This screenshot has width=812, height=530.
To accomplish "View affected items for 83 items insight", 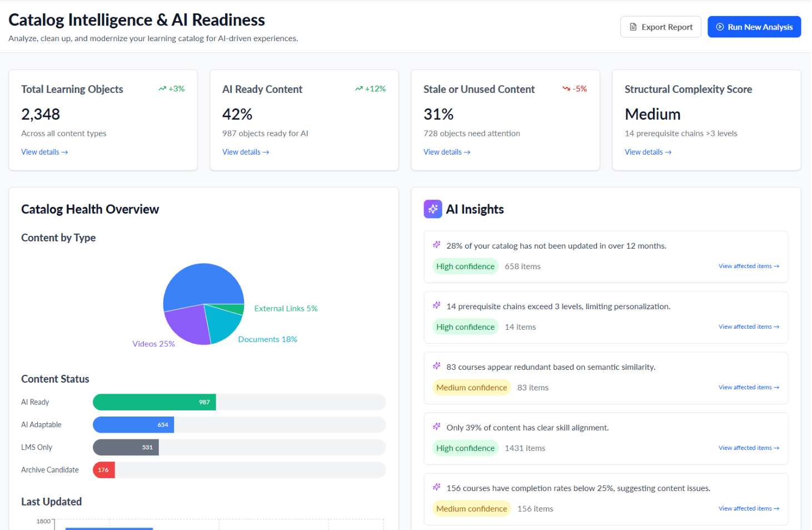I will [x=749, y=388].
